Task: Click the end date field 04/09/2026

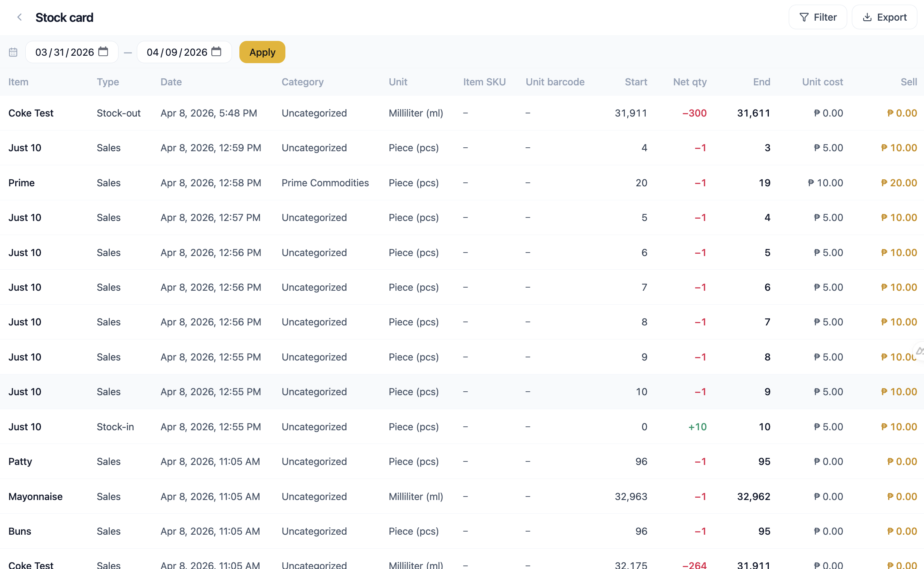Action: coord(177,52)
